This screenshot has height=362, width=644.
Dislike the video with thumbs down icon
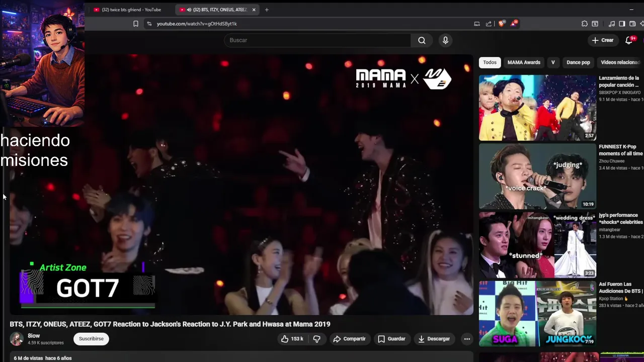click(x=316, y=339)
